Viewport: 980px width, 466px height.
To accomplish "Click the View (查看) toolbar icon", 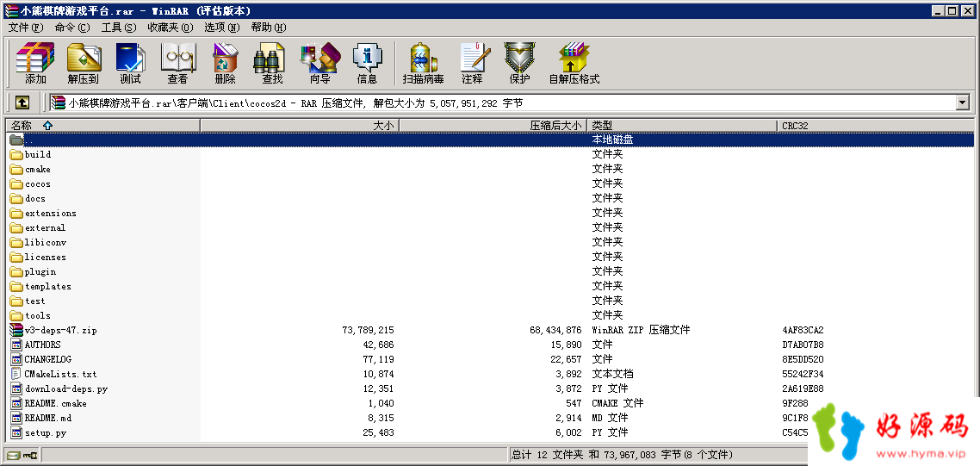I will (x=178, y=63).
